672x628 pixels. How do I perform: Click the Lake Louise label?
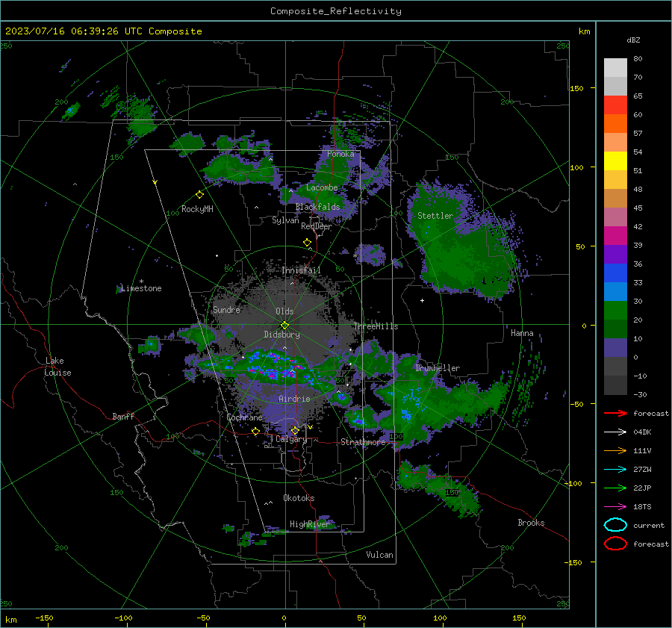[x=57, y=367]
